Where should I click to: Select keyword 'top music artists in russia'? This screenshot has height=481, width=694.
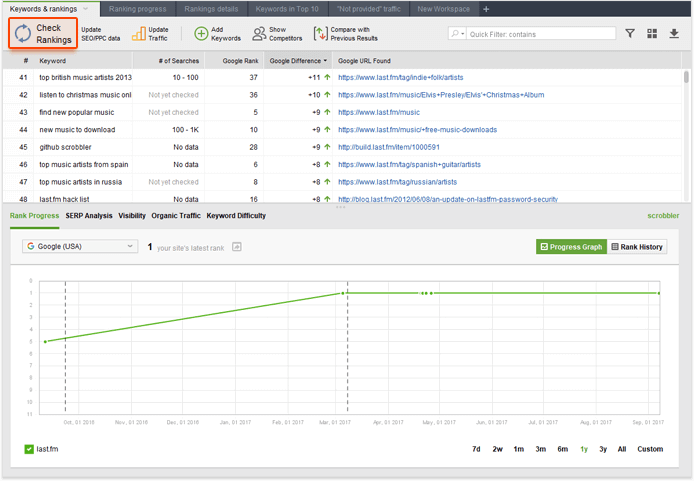pos(81,182)
